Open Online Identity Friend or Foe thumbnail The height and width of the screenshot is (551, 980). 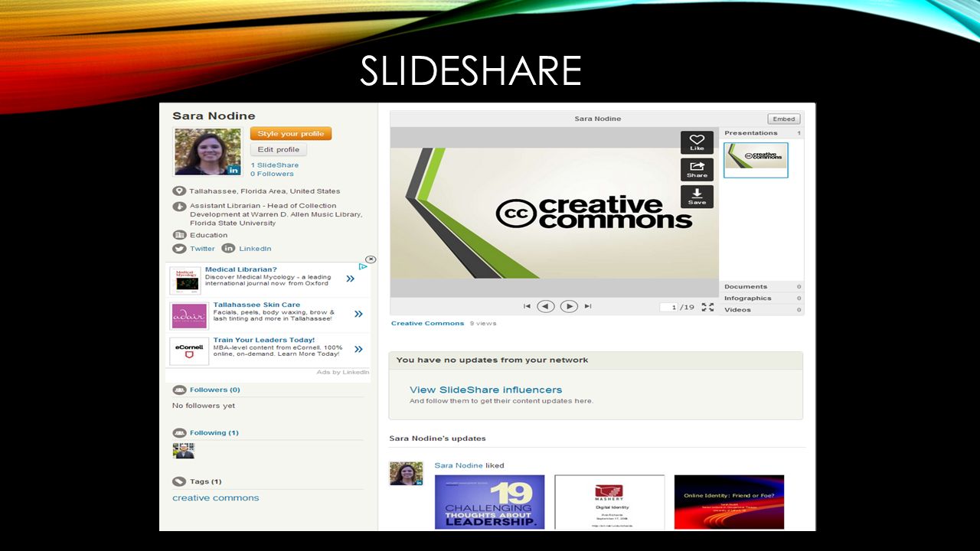729,502
